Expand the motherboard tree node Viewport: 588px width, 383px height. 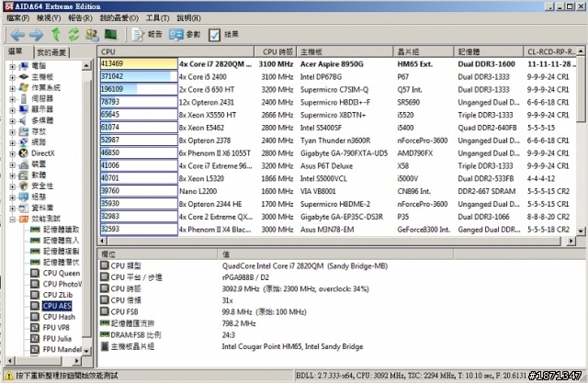[x=12, y=77]
